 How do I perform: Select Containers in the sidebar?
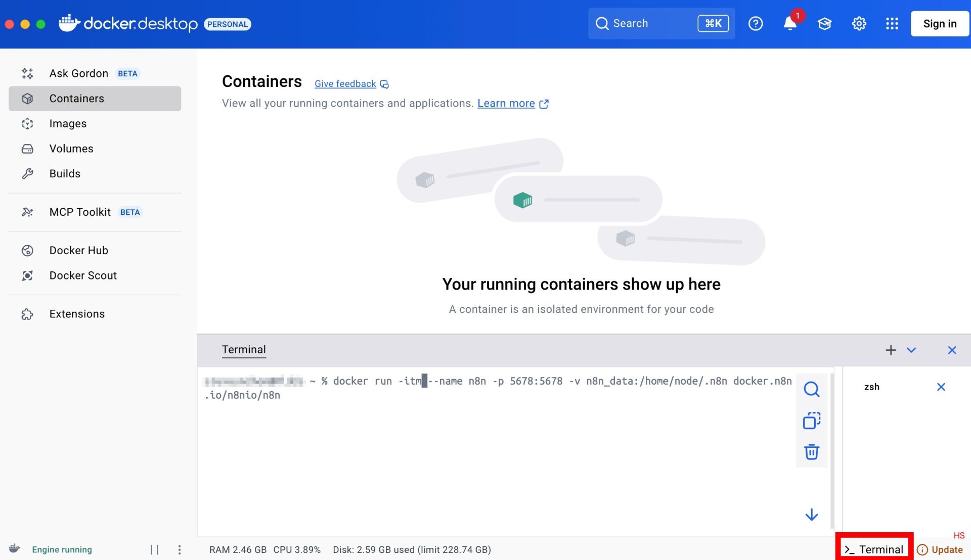(95, 99)
